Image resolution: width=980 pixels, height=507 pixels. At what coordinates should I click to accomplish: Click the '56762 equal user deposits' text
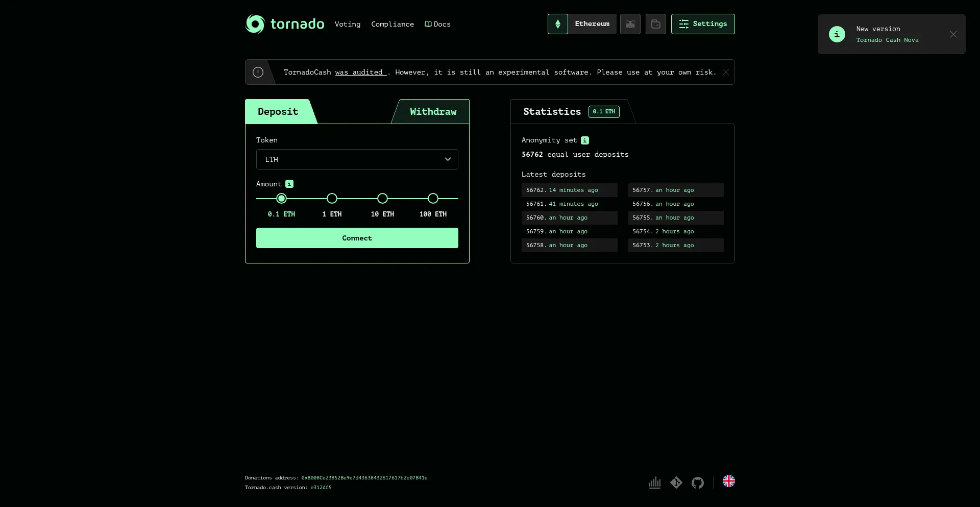point(575,155)
